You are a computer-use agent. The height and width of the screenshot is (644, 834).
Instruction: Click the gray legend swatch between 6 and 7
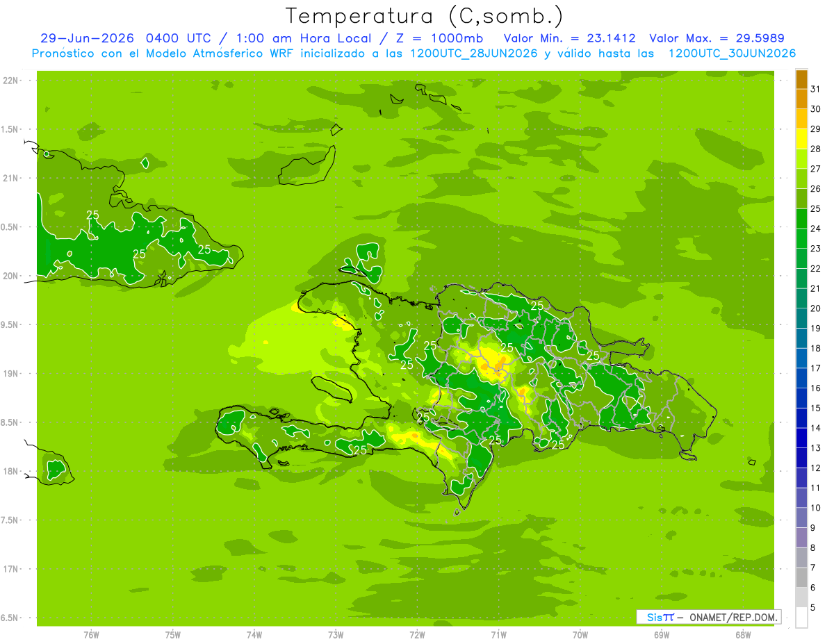click(801, 578)
